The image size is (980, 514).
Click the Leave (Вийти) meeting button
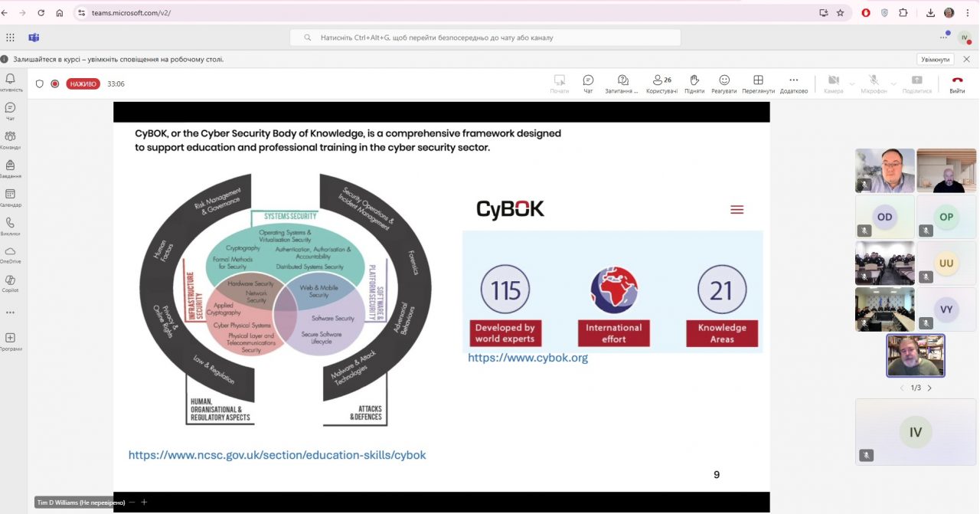point(957,83)
